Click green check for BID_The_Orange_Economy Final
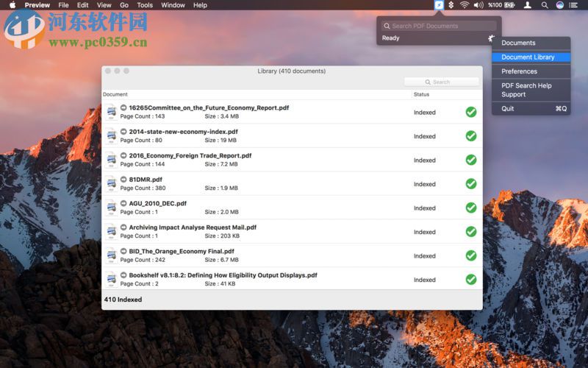The image size is (588, 368). 471,255
